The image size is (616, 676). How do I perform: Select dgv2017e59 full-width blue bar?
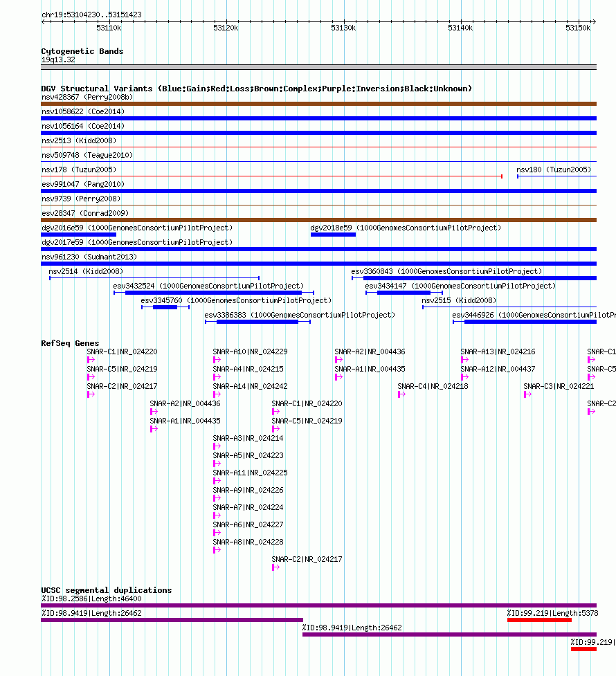pos(319,249)
